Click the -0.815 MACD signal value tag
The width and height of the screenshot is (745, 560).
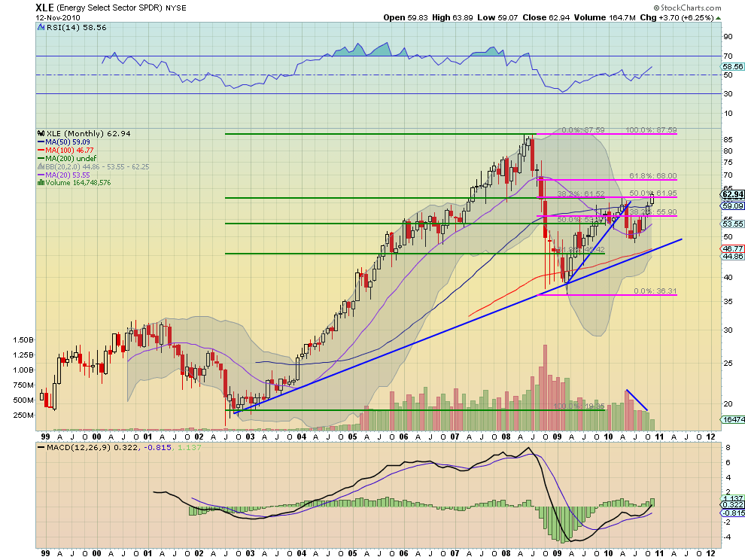(x=733, y=513)
